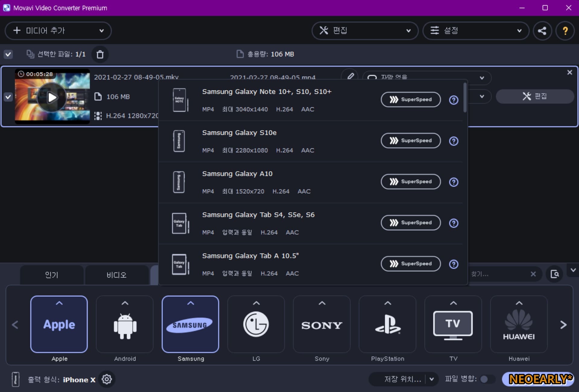The height and width of the screenshot is (392, 579).
Task: Switch to the 인기 tab
Action: coord(52,275)
